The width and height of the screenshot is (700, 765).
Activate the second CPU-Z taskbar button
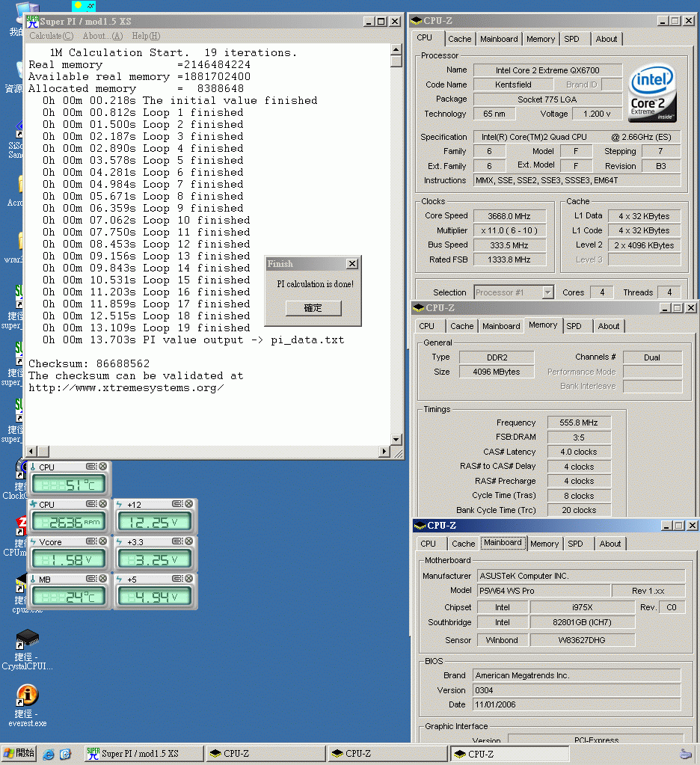(x=387, y=754)
